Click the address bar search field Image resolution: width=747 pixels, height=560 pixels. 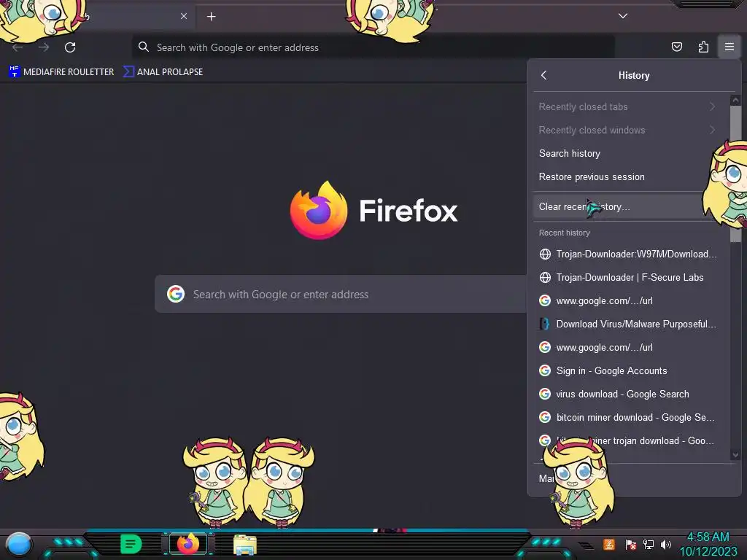pyautogui.click(x=373, y=47)
